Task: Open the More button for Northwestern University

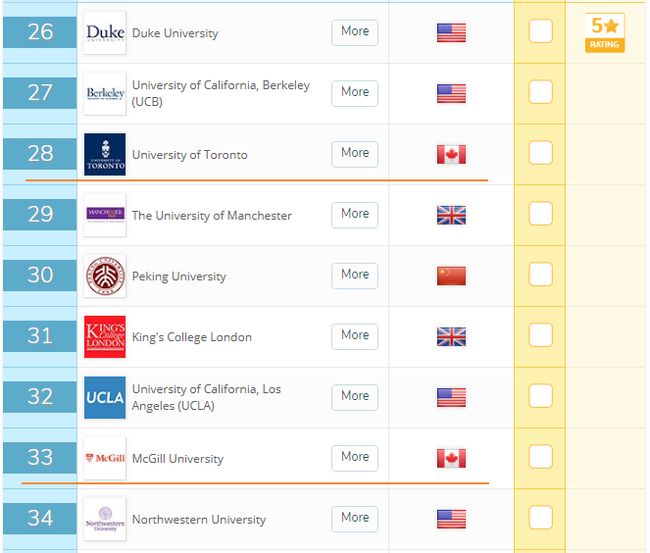Action: point(355,519)
